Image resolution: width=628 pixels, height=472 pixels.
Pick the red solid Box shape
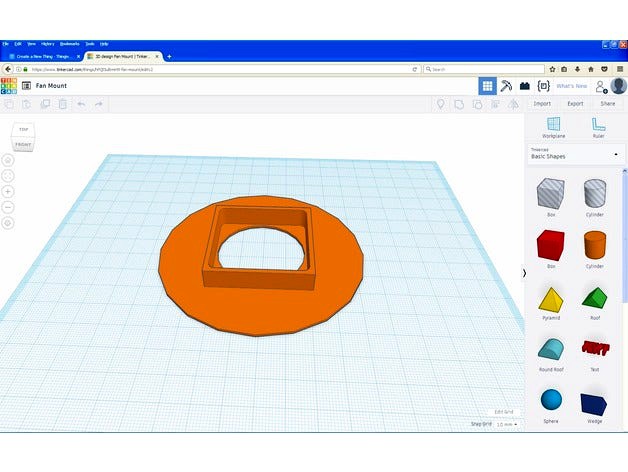[x=551, y=245]
